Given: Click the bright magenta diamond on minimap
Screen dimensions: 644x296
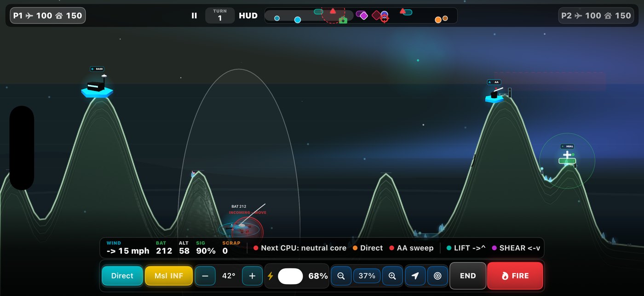Looking at the screenshot, I should pos(364,16).
